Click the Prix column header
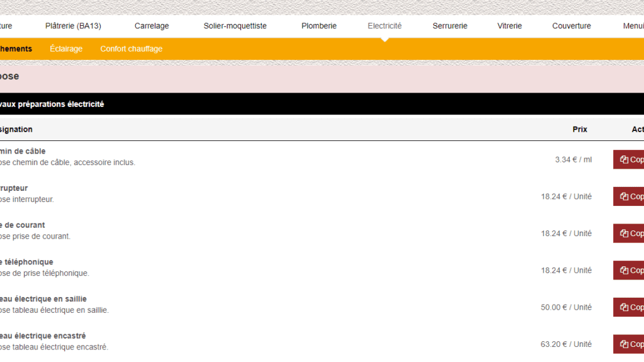This screenshot has width=644, height=362. [579, 129]
